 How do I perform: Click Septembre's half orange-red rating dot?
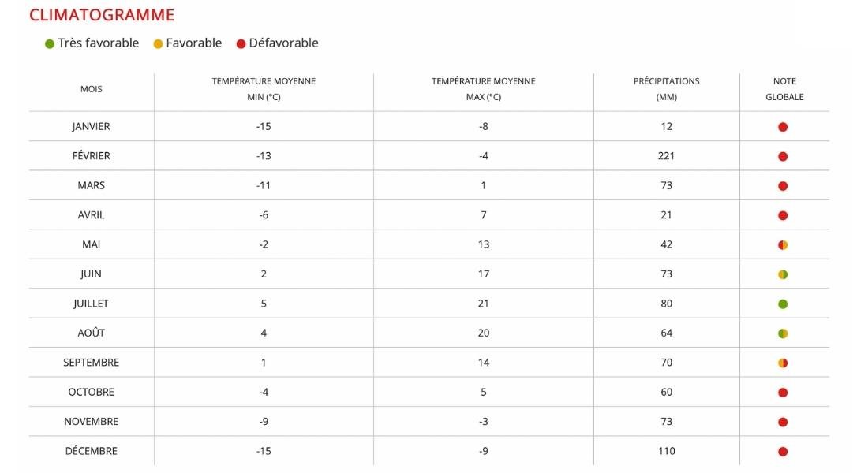pos(783,363)
